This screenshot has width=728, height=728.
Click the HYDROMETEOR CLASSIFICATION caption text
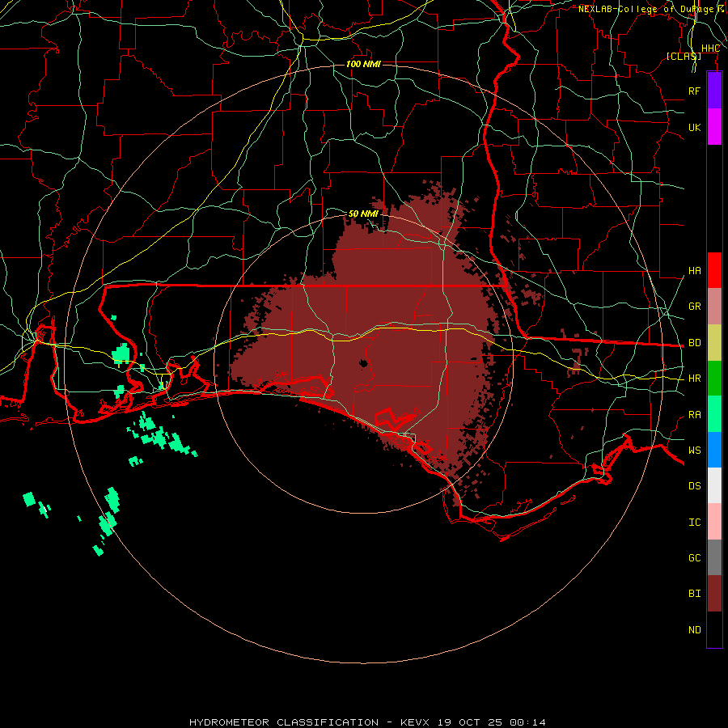coord(284,722)
